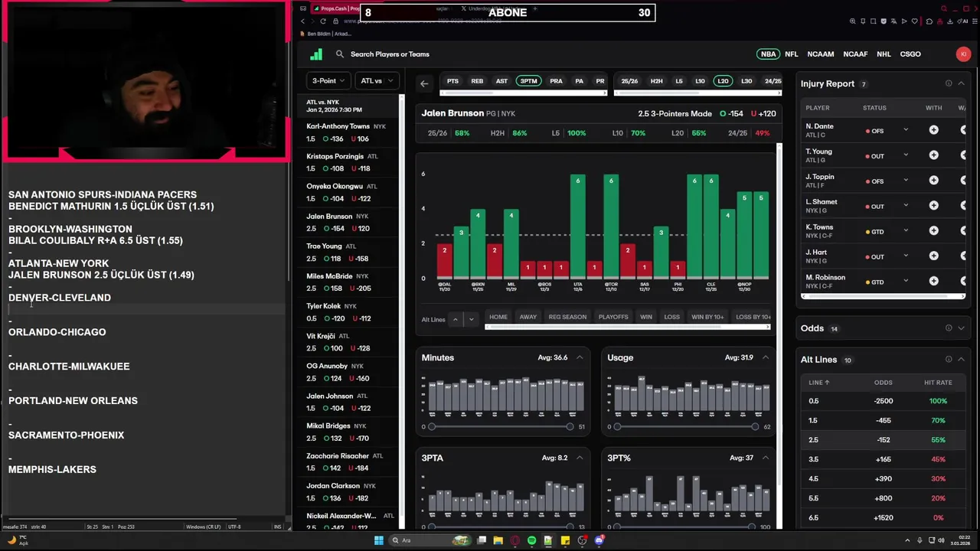Image resolution: width=980 pixels, height=551 pixels.
Task: Click the heart bookmark icon in browser
Action: (x=913, y=21)
